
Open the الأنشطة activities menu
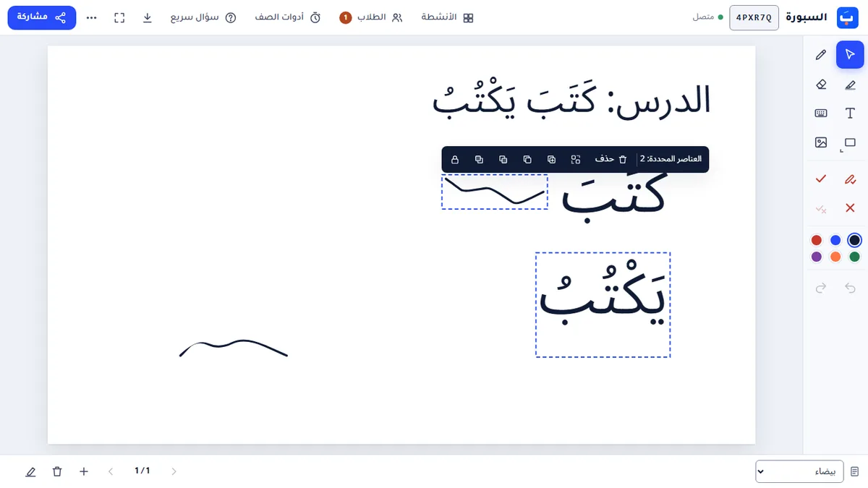coord(448,17)
